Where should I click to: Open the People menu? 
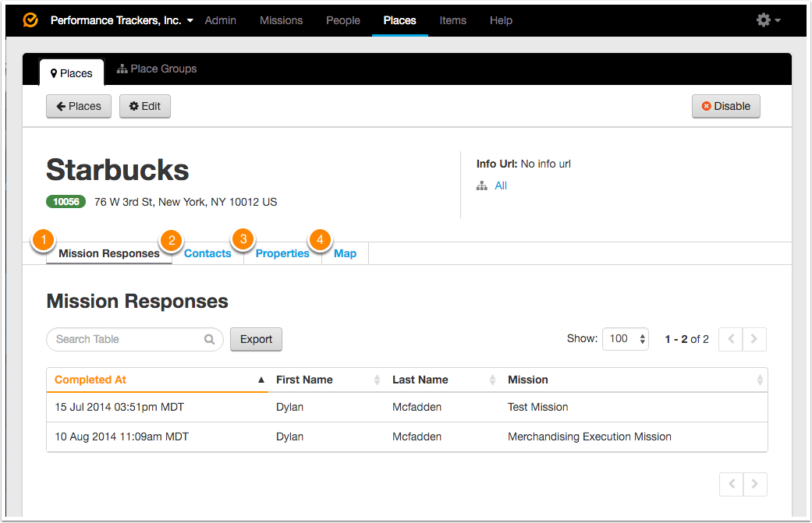[x=343, y=20]
